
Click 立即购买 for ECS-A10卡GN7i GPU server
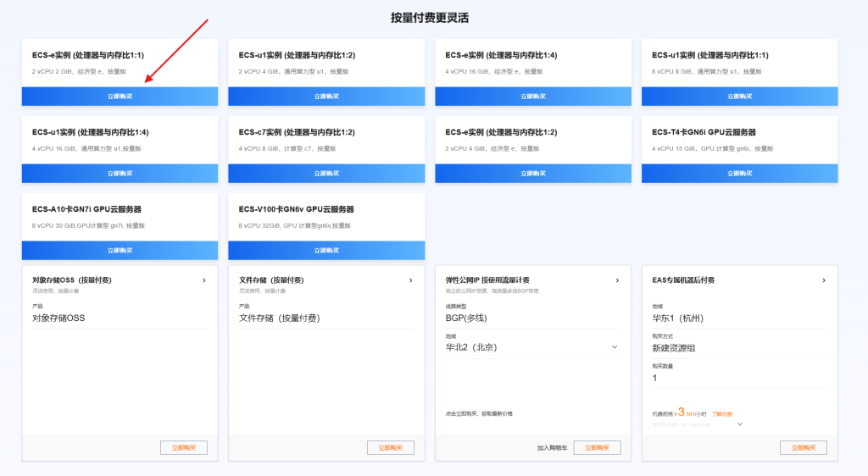point(120,251)
